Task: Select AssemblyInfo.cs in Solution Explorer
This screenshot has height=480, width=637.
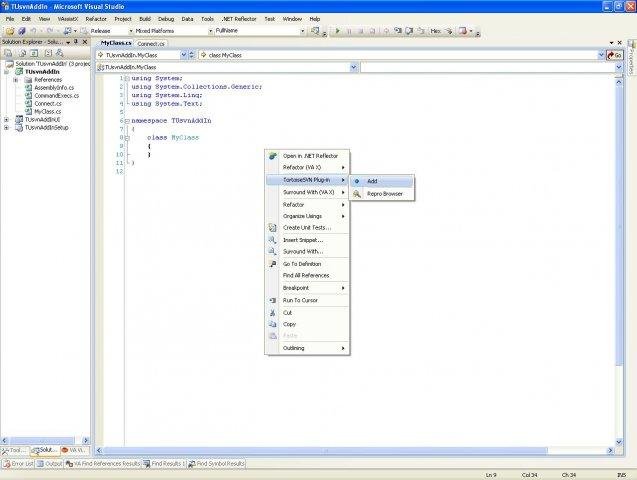Action: (x=54, y=88)
